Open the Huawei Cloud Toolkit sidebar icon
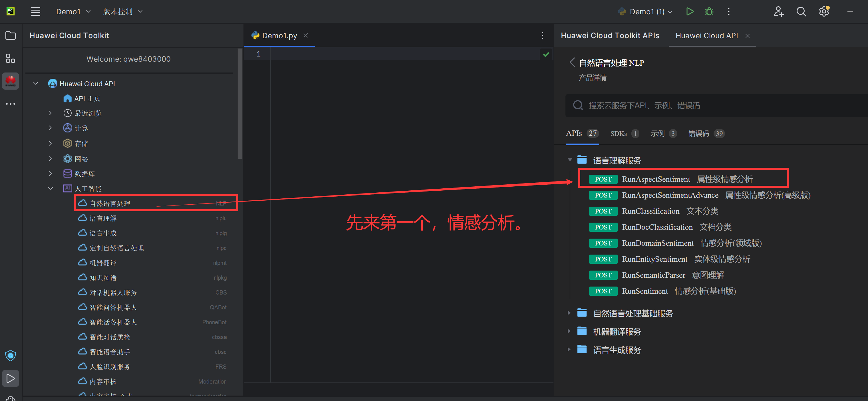Image resolution: width=868 pixels, height=401 pixels. click(11, 81)
